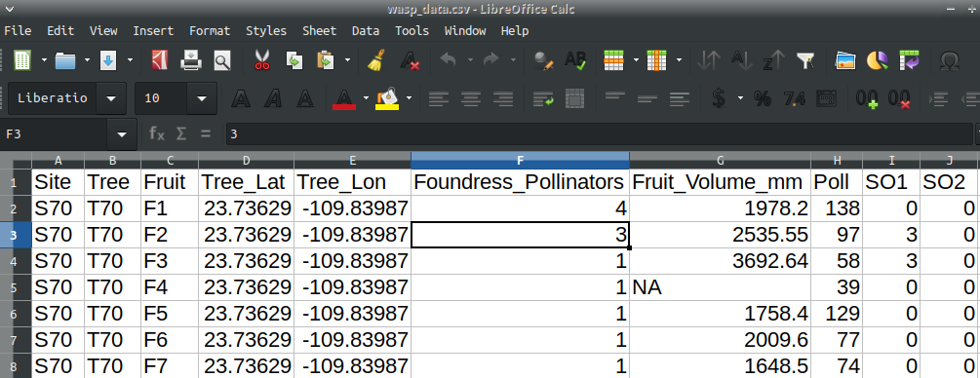
Task: Toggle Print Preview magnifier icon
Action: click(x=222, y=60)
